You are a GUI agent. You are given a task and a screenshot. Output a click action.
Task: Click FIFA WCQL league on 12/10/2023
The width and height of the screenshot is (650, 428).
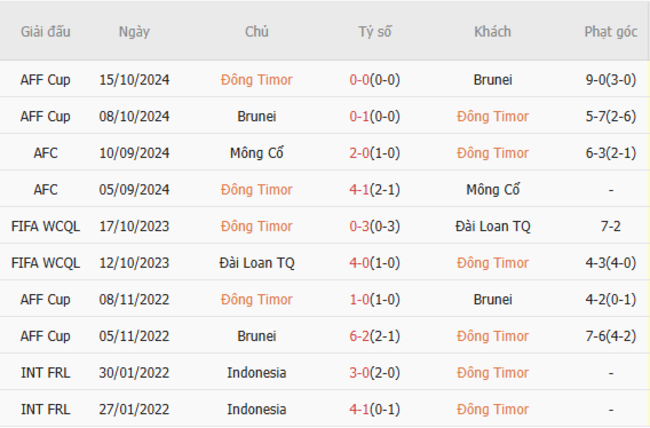click(46, 263)
